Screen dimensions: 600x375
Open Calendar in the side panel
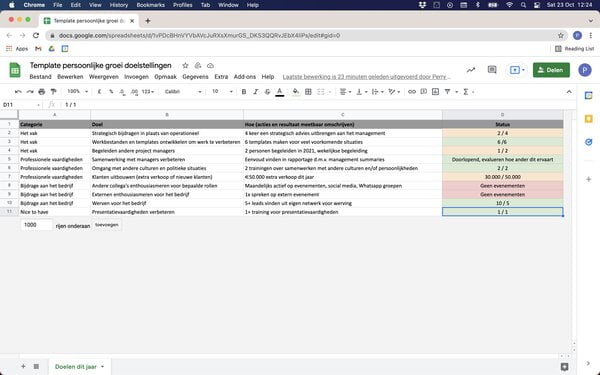[589, 96]
